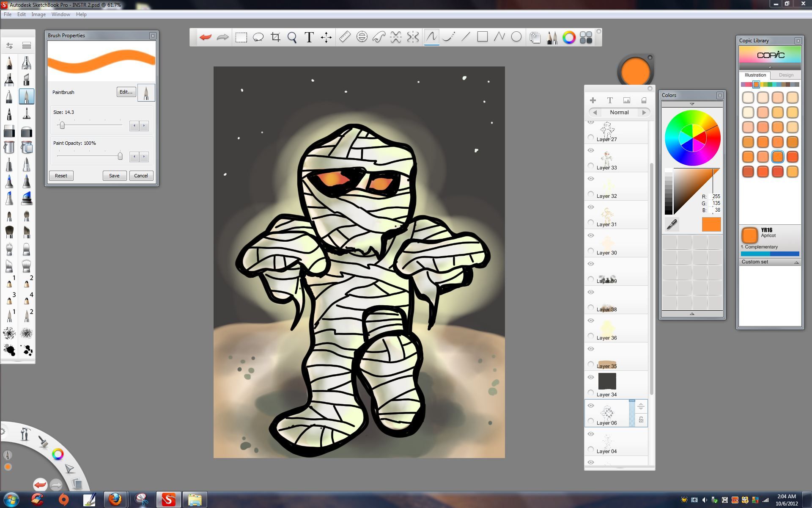Select the Ellipse drawing tool
The height and width of the screenshot is (508, 812).
516,37
